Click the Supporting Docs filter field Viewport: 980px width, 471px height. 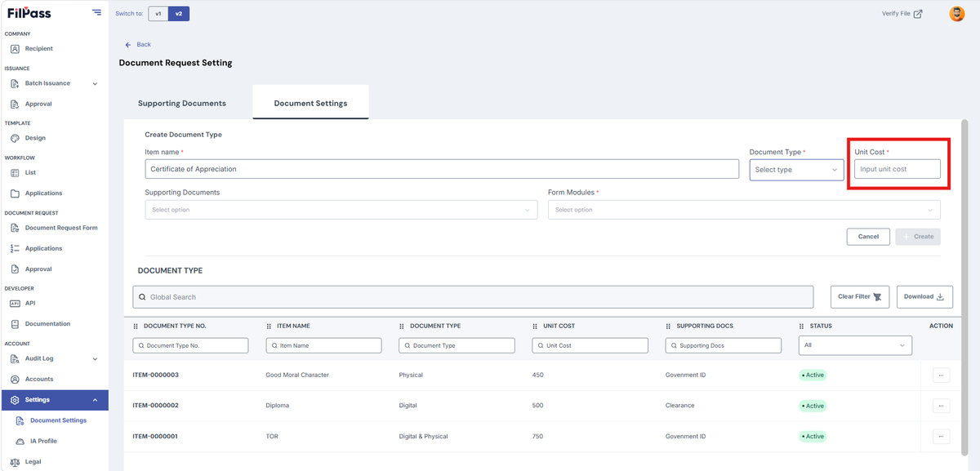(724, 346)
